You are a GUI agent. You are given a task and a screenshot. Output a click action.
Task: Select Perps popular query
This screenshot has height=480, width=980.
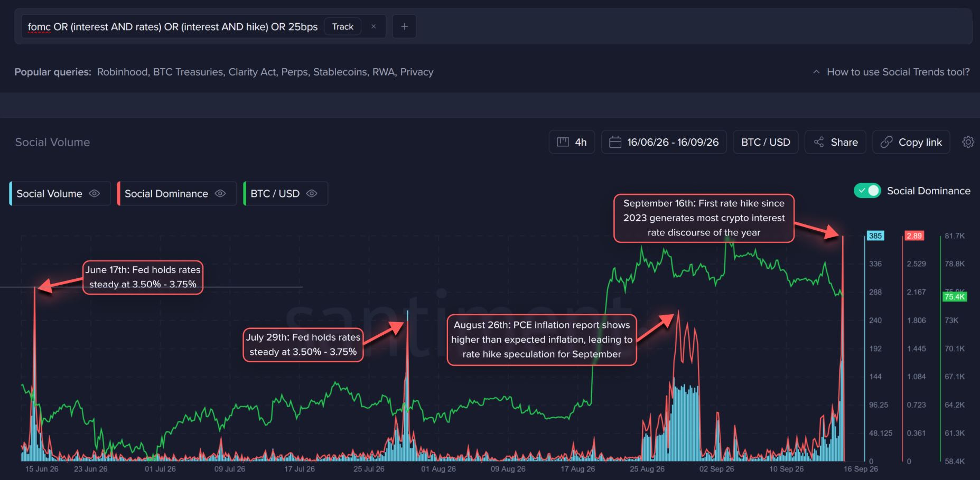295,72
